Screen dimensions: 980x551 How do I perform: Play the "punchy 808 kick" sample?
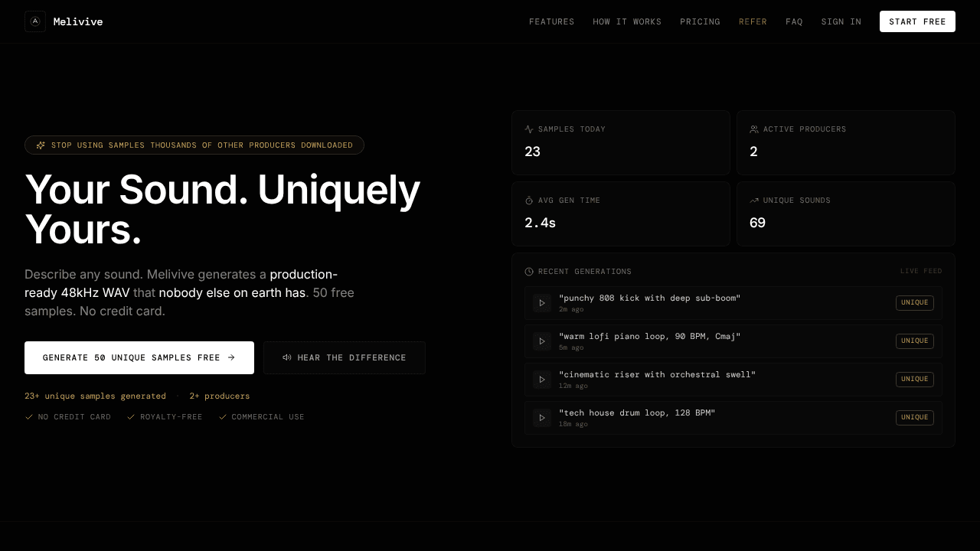(x=542, y=303)
